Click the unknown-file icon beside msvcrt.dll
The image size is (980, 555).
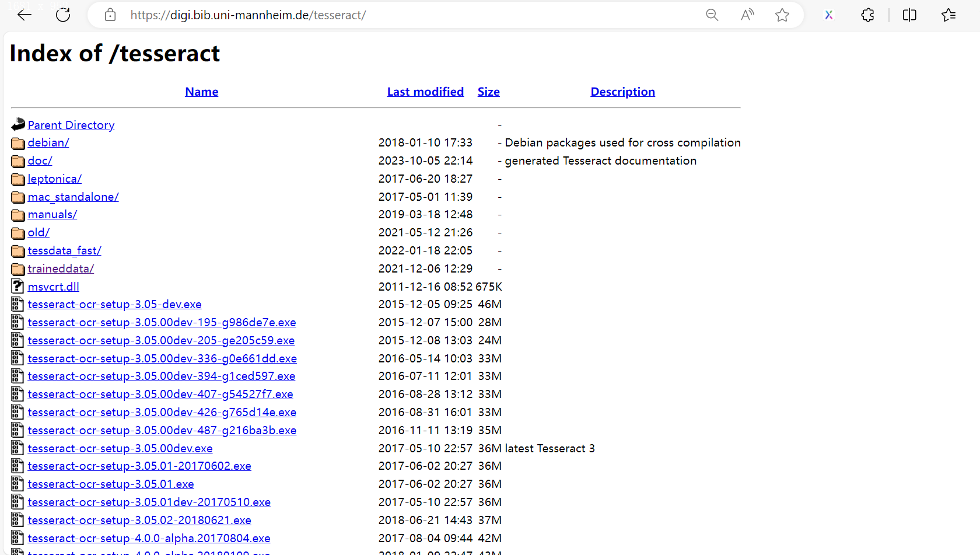17,286
